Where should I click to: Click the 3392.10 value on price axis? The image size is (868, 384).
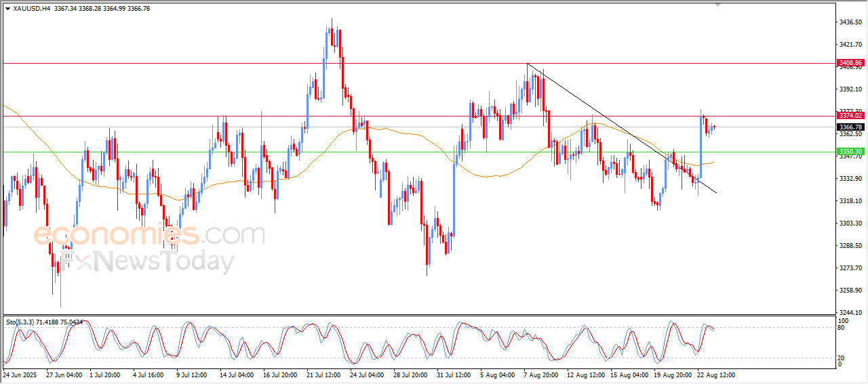[x=850, y=89]
